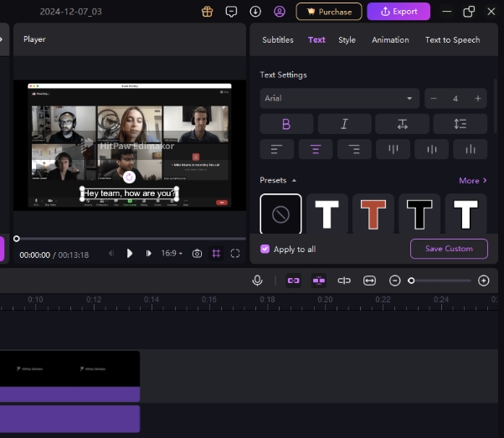Step to the next frame
Screen dimensions: 504x438
pyautogui.click(x=148, y=254)
